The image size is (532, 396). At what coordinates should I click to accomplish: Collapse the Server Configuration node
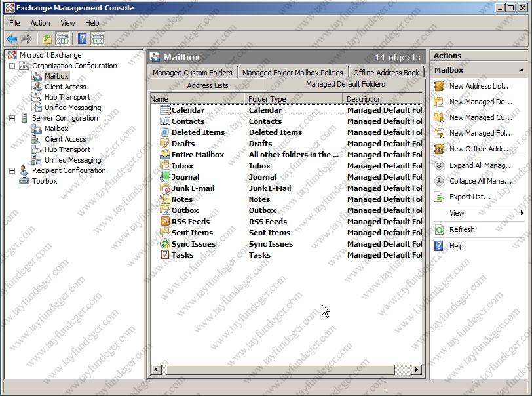(x=12, y=118)
